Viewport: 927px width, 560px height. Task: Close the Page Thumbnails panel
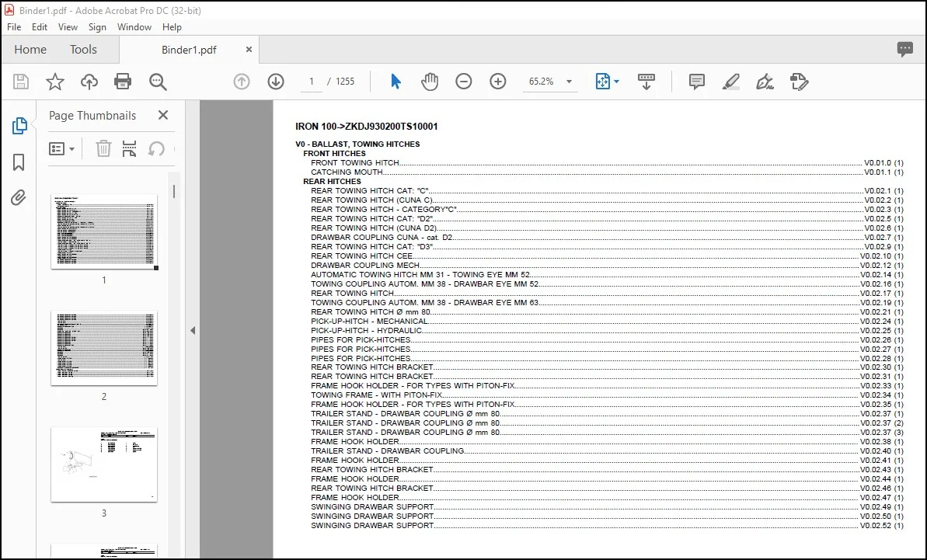(x=163, y=115)
